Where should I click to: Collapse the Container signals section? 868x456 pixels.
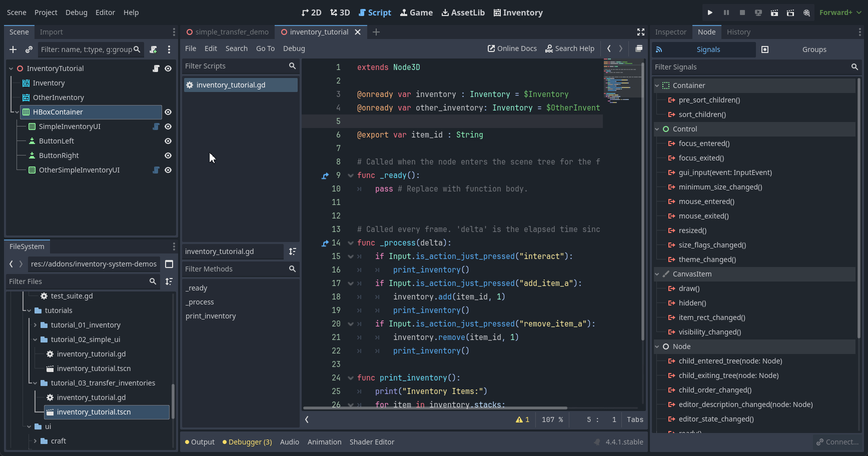click(657, 85)
